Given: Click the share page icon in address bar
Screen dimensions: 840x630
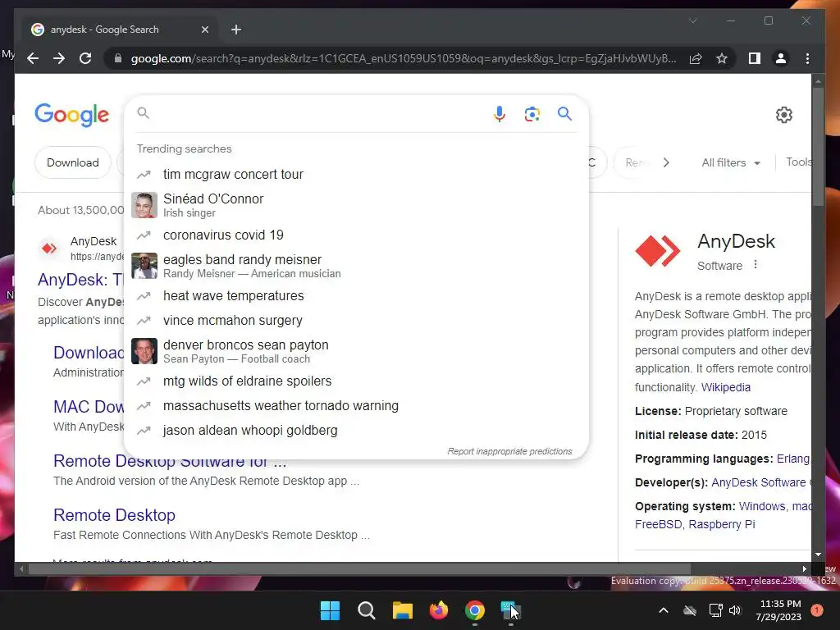Looking at the screenshot, I should (696, 58).
